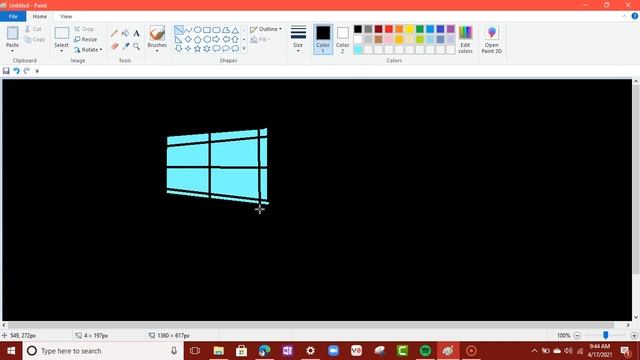Switch to the Home tab
640x360 pixels.
point(40,16)
